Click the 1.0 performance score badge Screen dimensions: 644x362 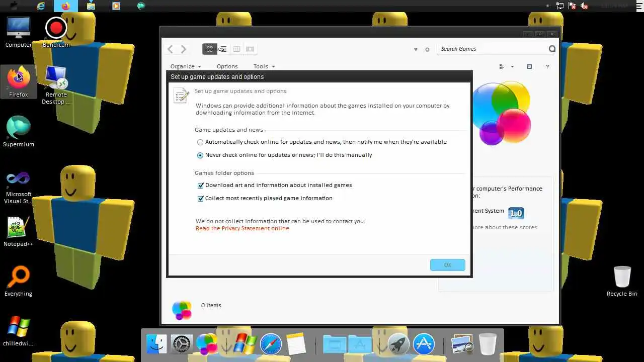pos(516,213)
